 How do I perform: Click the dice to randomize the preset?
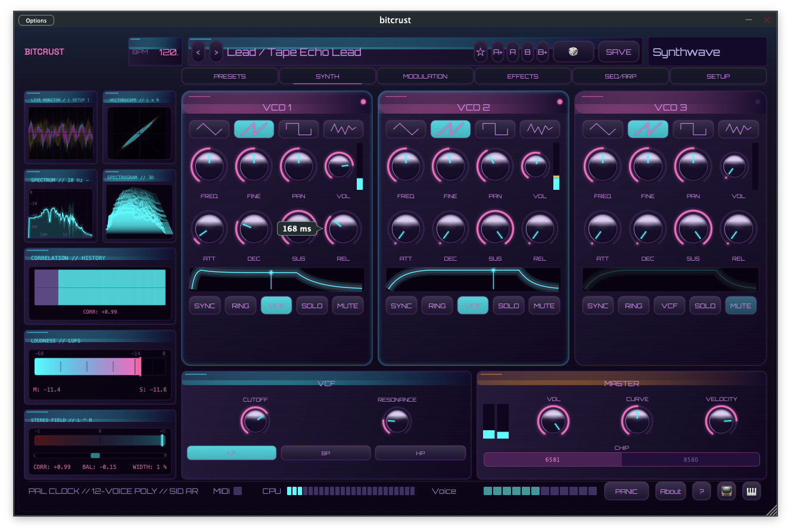[574, 52]
